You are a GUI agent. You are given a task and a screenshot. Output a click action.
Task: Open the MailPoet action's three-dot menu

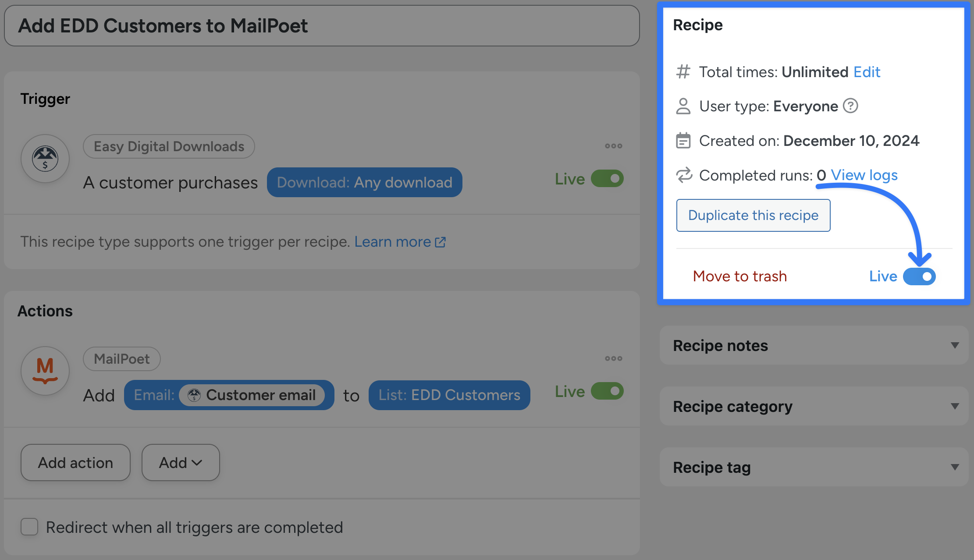point(613,358)
